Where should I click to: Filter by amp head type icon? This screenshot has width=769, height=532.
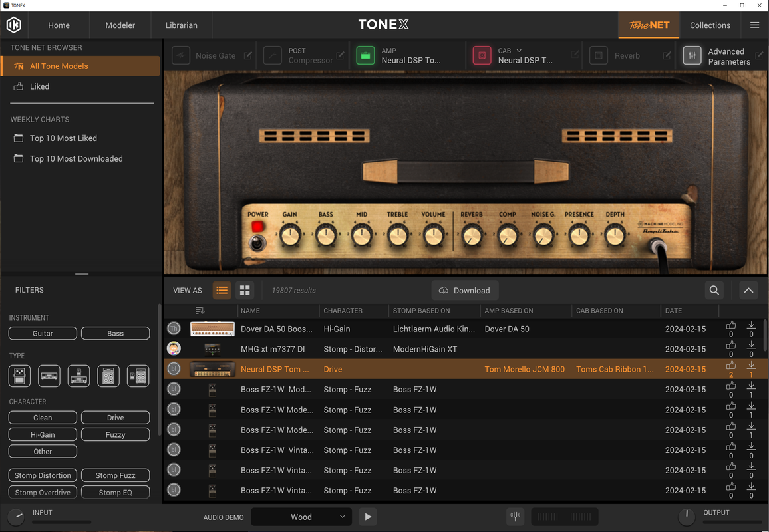pos(49,376)
